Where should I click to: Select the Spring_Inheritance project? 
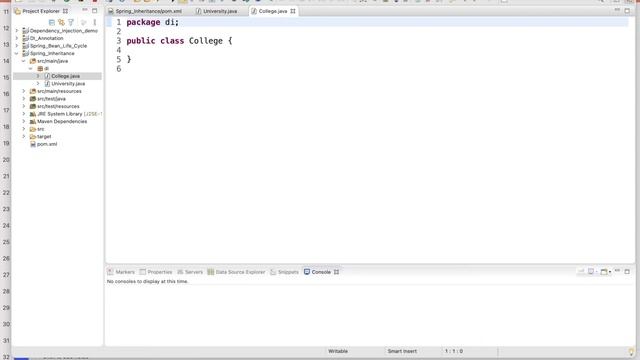[52, 53]
